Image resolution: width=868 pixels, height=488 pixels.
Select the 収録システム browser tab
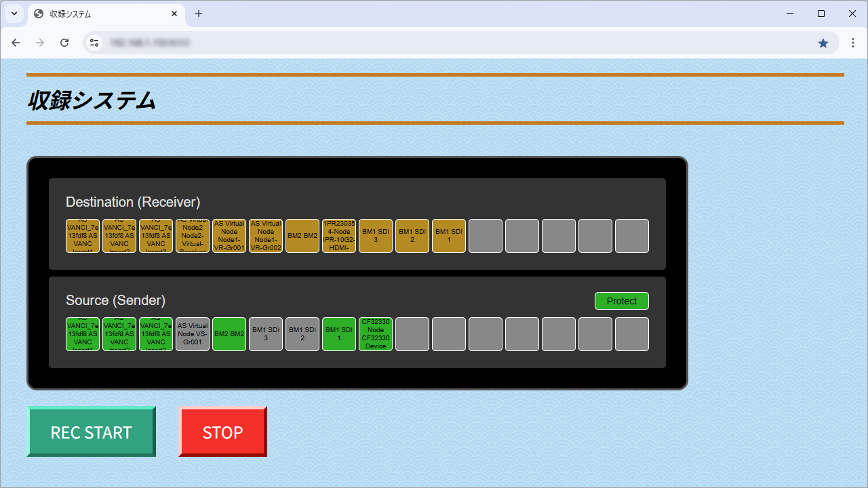point(102,14)
